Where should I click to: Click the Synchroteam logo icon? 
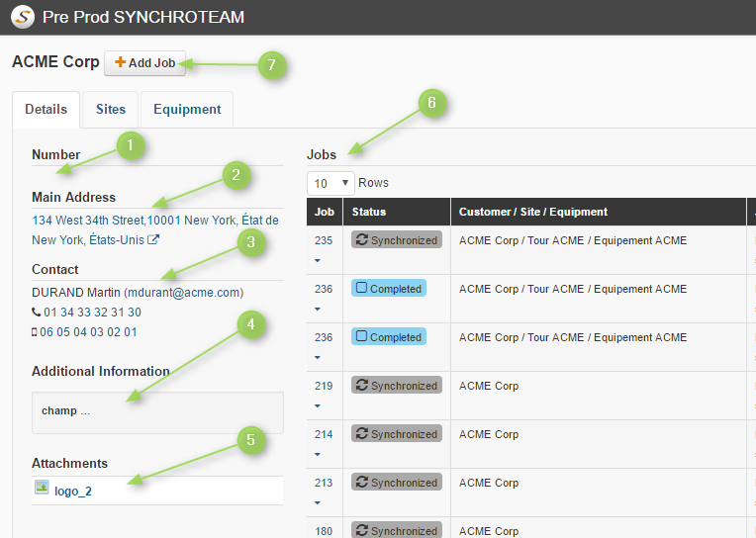point(23,17)
